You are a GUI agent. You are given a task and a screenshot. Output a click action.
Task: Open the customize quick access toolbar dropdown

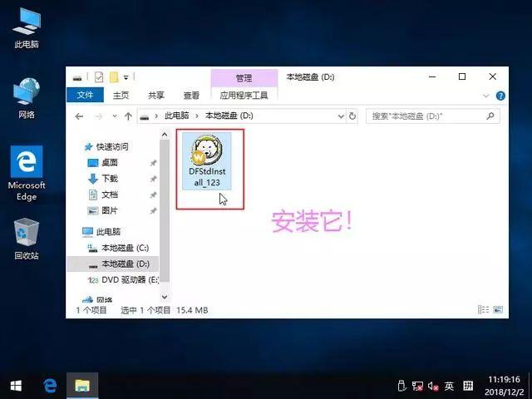tap(126, 77)
